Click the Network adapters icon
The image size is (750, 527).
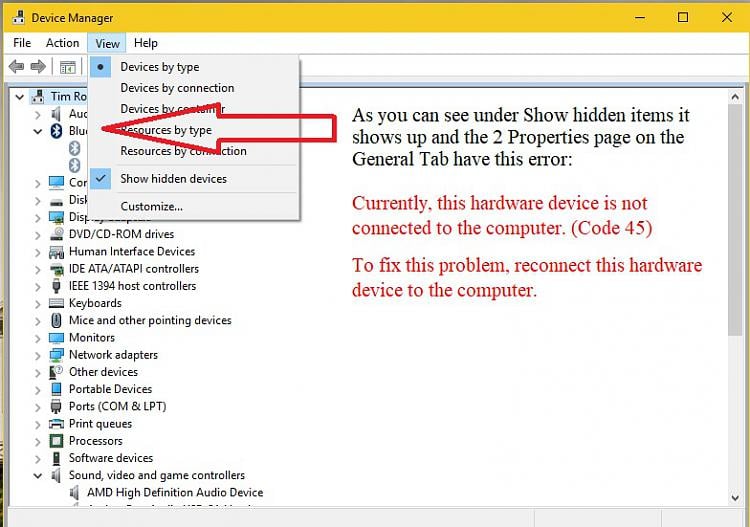[56, 355]
